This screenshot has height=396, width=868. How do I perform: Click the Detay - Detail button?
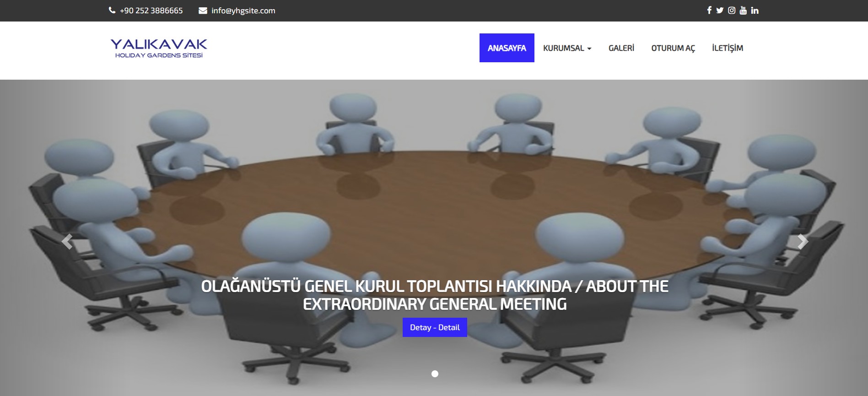click(x=435, y=327)
